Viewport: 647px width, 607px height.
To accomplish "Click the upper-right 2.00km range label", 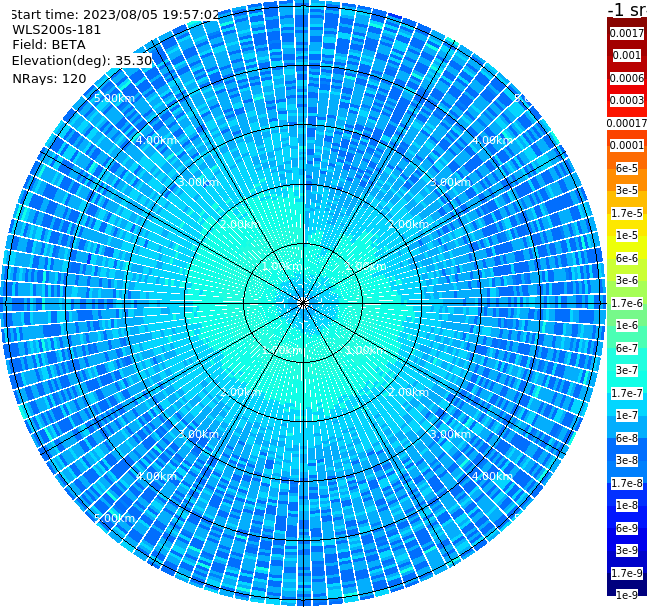I will 409,224.
